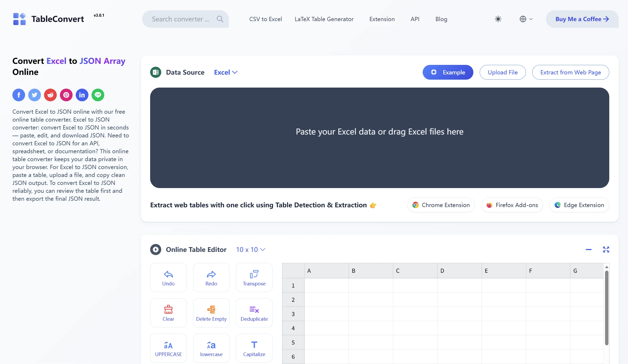Apply Capitalize to text
Screen dimensions: 628x364
pos(254,348)
